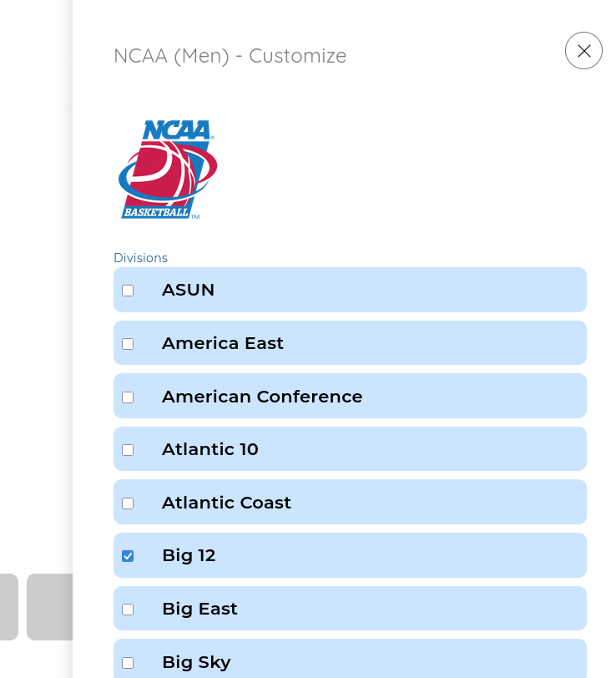
Task: Select the Atlantic Coast checkbox
Action: pos(128,503)
